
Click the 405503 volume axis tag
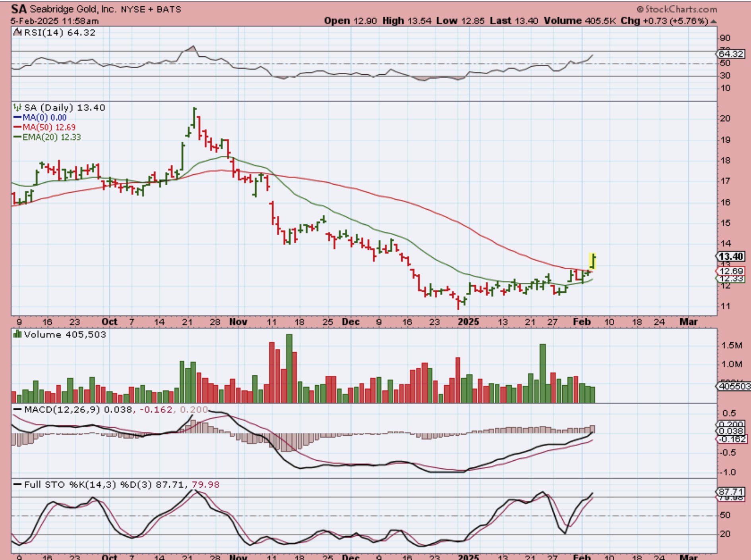(733, 386)
